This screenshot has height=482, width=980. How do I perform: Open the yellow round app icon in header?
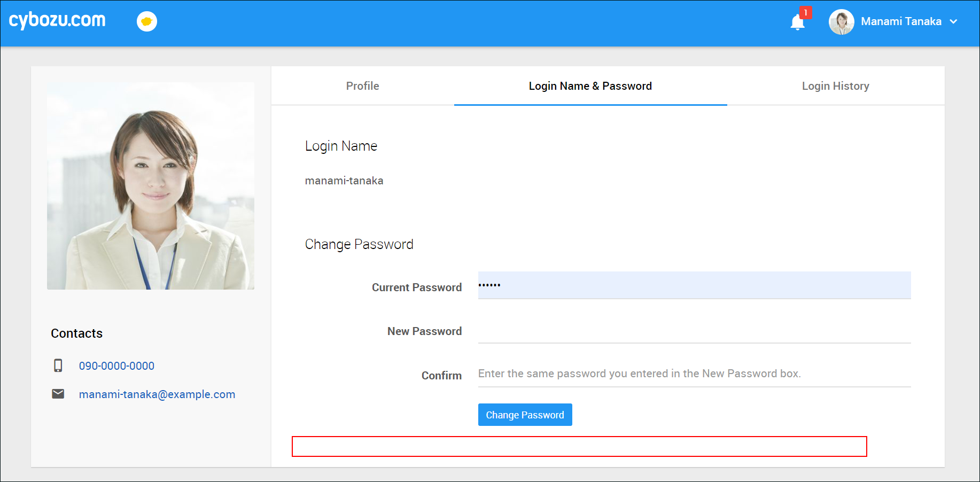146,21
